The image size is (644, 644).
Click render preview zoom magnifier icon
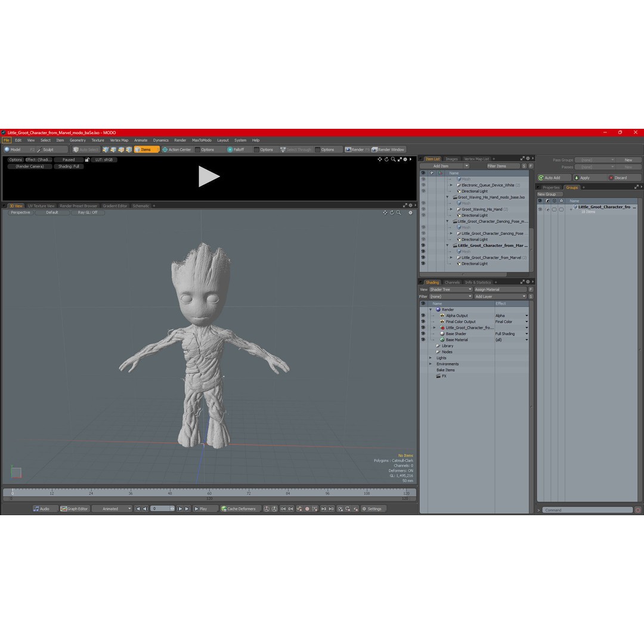pyautogui.click(x=393, y=159)
